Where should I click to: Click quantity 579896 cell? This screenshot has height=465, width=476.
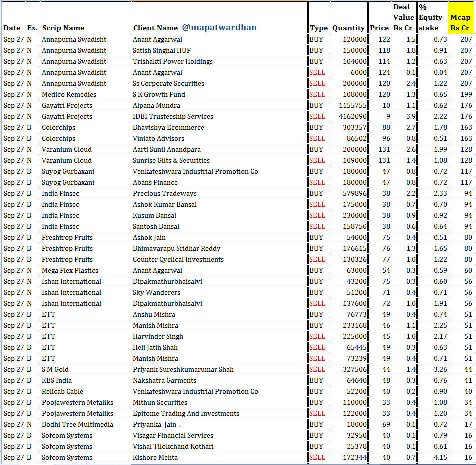[x=349, y=193]
